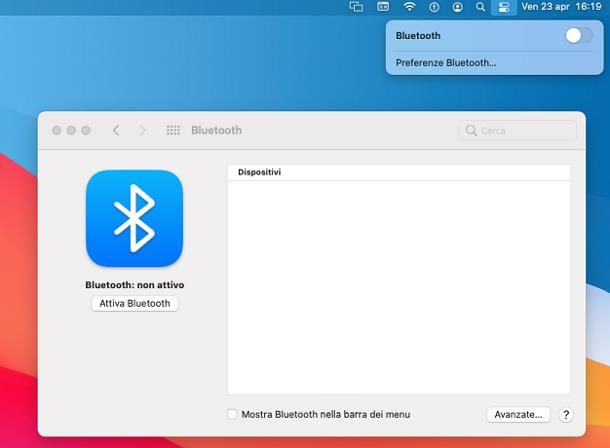The height and width of the screenshot is (448, 610).
Task: Toggle the Bluetooth switch in dropdown panel
Action: [x=579, y=36]
